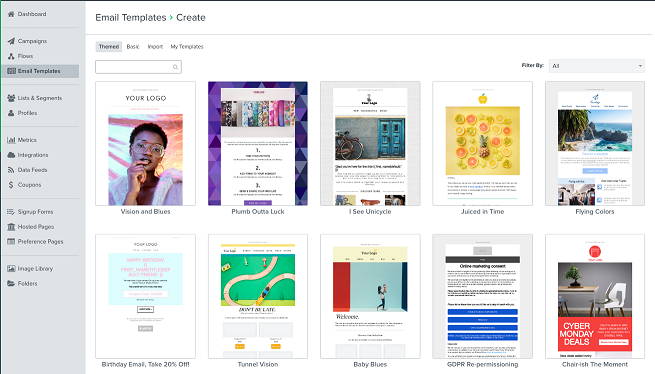Click the Folders icon in sidebar
The width and height of the screenshot is (655, 374).
click(11, 283)
